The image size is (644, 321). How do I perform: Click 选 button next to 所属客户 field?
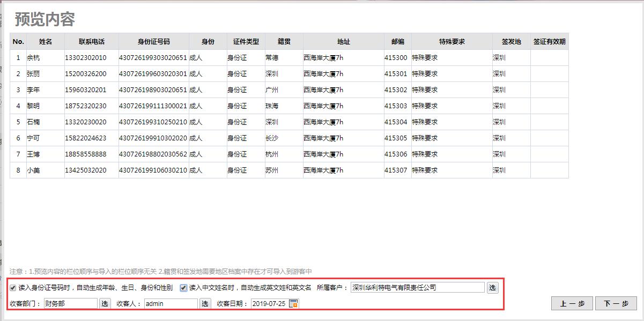click(x=492, y=288)
